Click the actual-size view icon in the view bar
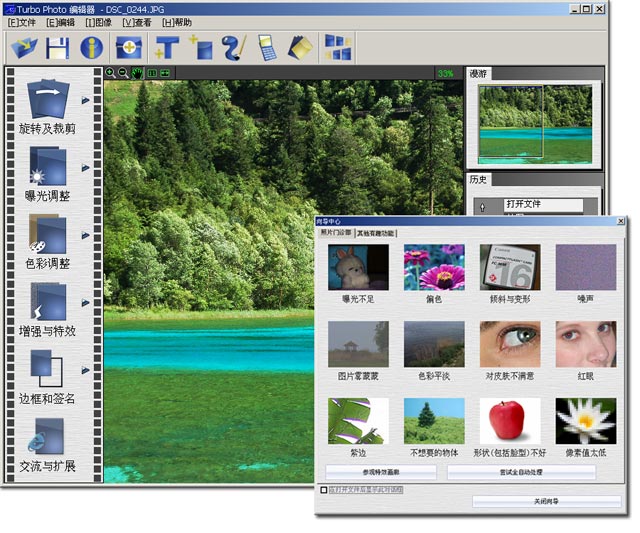Image resolution: width=640 pixels, height=533 pixels. (152, 73)
